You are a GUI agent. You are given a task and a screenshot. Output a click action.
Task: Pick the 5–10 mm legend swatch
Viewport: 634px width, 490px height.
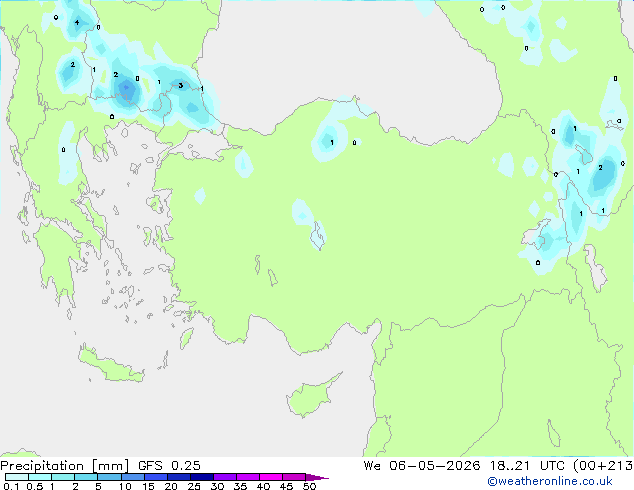pyautogui.click(x=109, y=477)
